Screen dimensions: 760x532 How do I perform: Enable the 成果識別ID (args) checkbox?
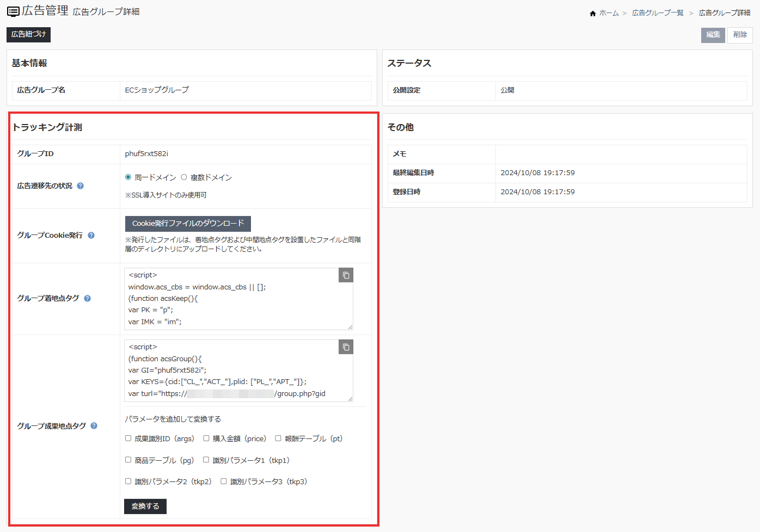[128, 438]
